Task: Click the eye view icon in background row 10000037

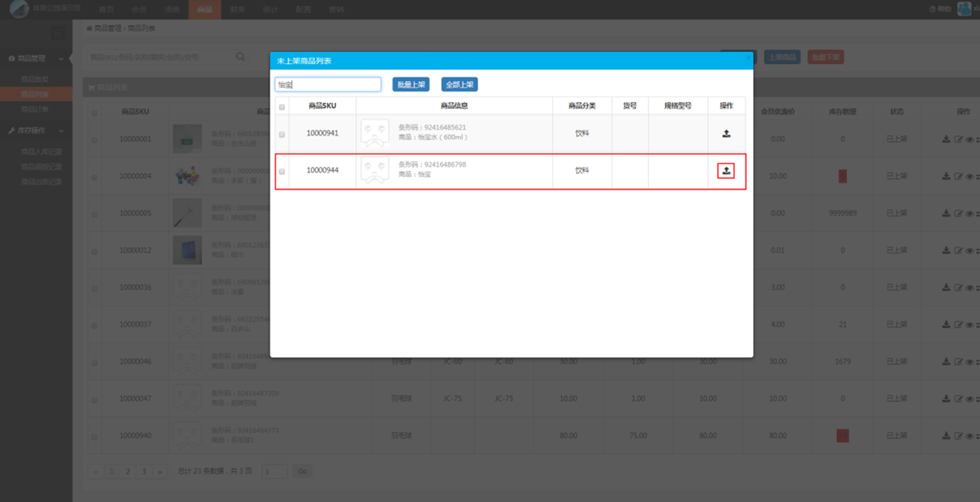Action: (969, 324)
